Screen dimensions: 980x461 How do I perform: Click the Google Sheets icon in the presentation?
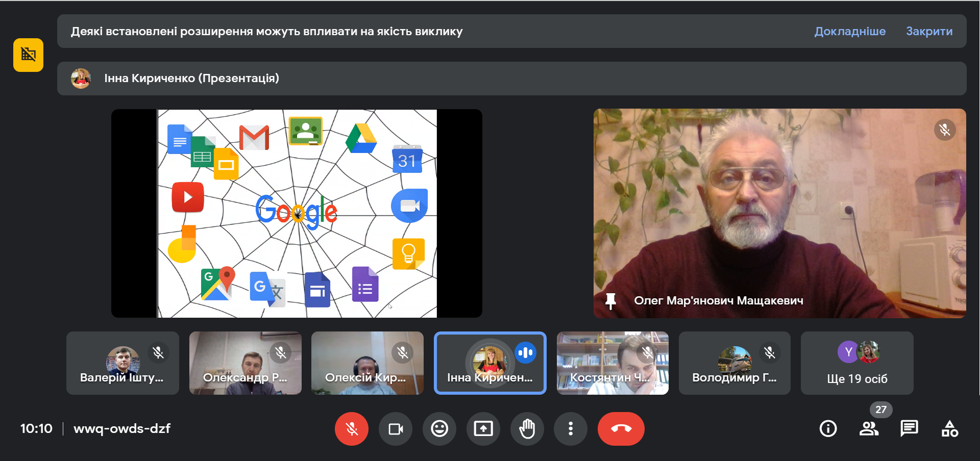pos(203,152)
